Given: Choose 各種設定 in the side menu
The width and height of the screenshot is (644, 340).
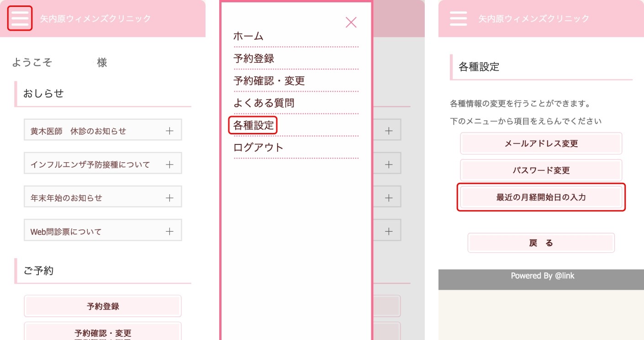Looking at the screenshot, I should pyautogui.click(x=253, y=125).
